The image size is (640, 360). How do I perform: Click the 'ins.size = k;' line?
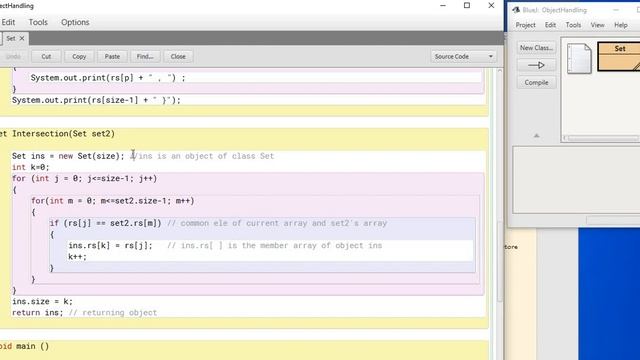(x=42, y=301)
